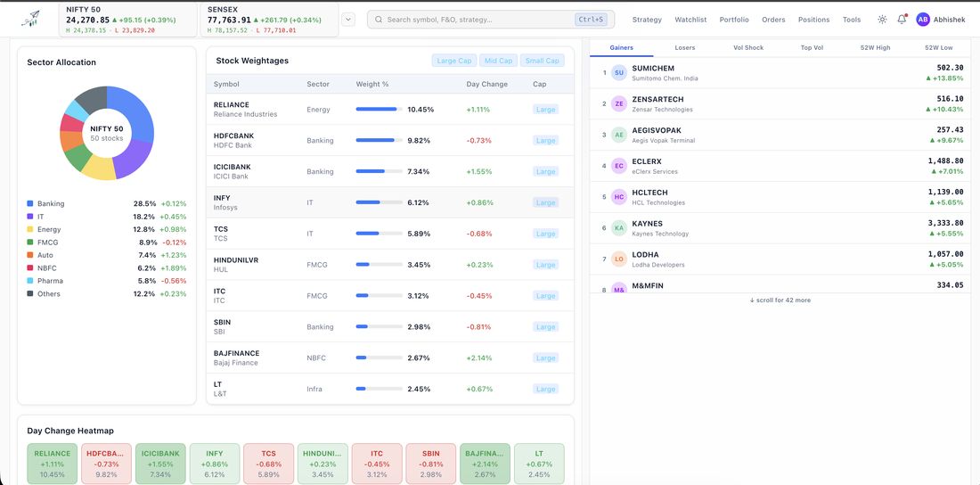Viewport: 980px width, 485px height.
Task: Open the Strategy menu
Action: 647,20
